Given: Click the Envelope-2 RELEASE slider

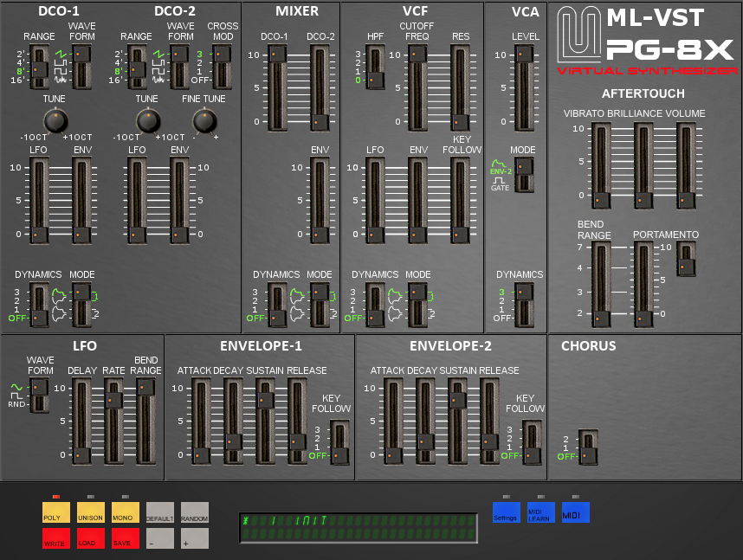Looking at the screenshot, I should [489, 422].
